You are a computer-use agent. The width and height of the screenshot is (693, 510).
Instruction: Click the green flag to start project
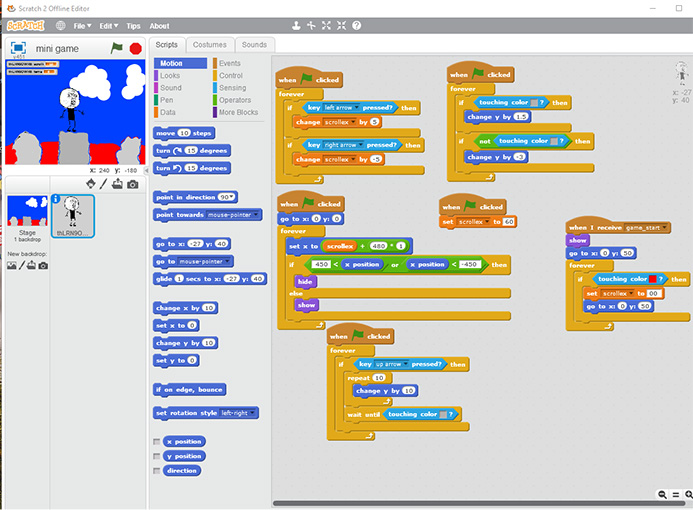pyautogui.click(x=116, y=47)
